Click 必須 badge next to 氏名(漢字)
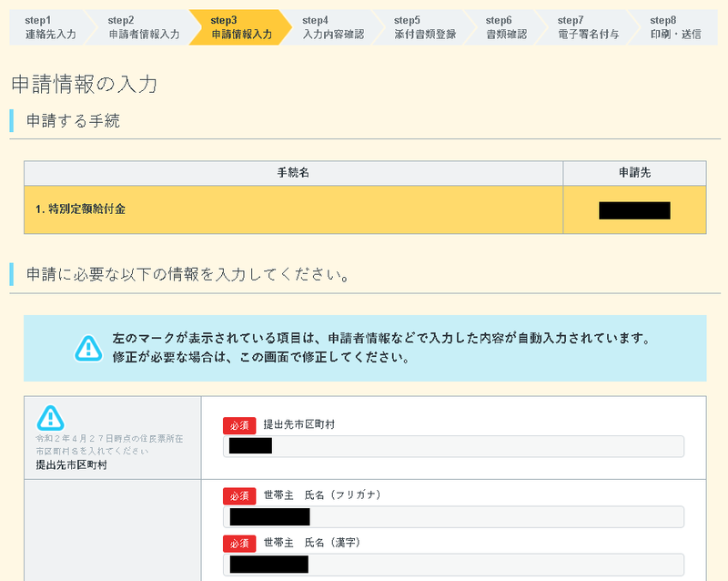 (x=239, y=544)
